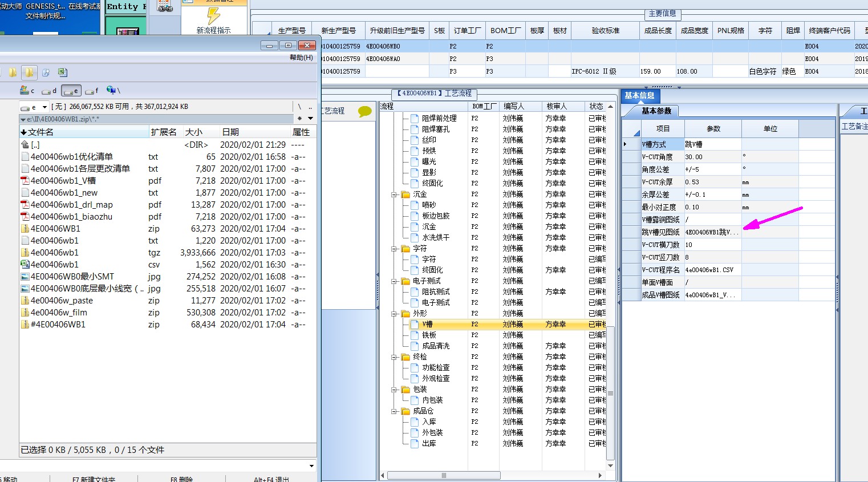Image resolution: width=868 pixels, height=482 pixels.
Task: Select the highlighted drive e button
Action: [71, 91]
